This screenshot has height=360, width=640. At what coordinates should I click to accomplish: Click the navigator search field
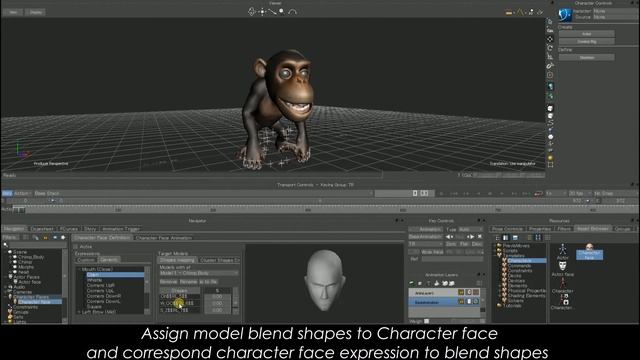[x=37, y=244]
